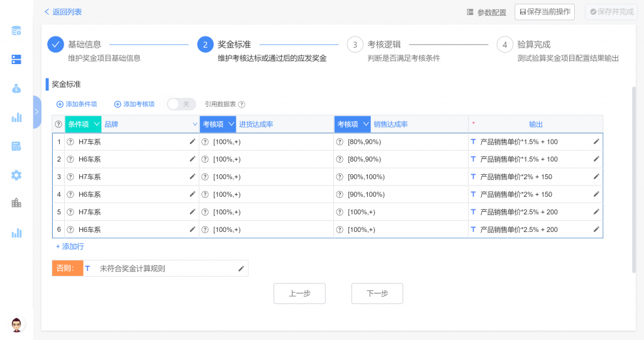This screenshot has width=644, height=340.
Task: Click the money bag sidebar icon
Action: click(x=16, y=89)
